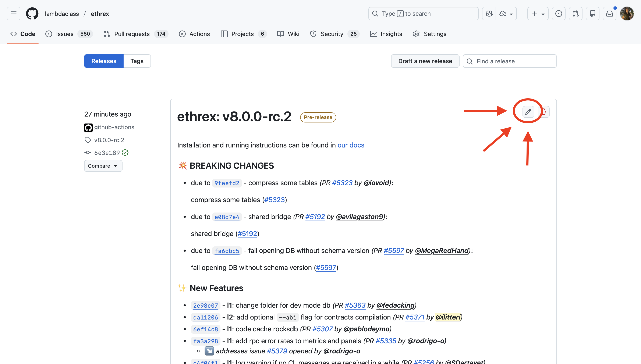Screen dimensions: 641x364
Task: Click Draft a new release button
Action: 425,61
